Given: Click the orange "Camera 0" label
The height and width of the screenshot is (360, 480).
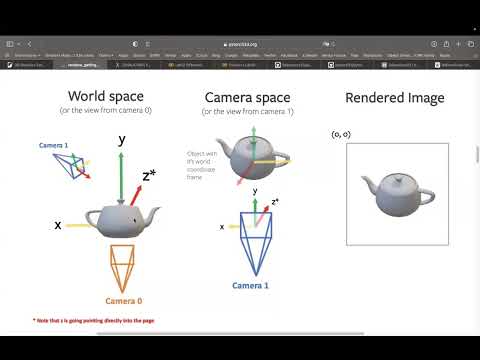Looking at the screenshot, I should pyautogui.click(x=124, y=301).
